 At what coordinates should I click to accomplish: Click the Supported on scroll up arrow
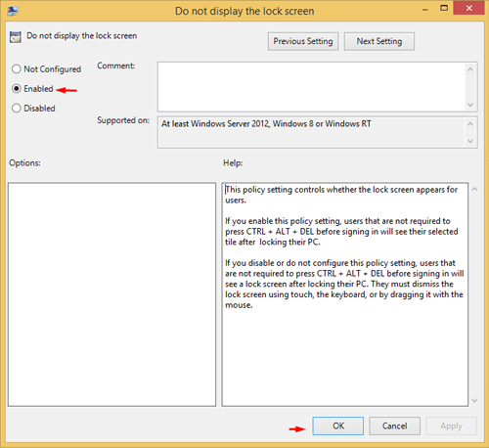(470, 124)
